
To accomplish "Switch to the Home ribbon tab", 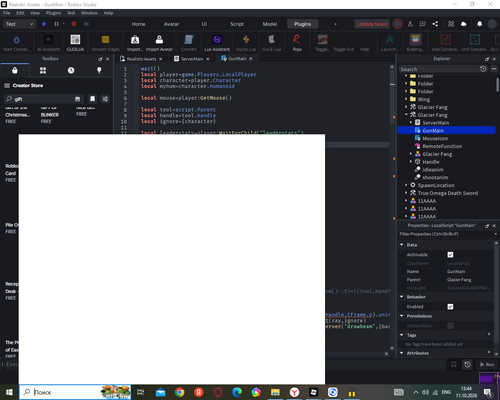I will point(138,24).
